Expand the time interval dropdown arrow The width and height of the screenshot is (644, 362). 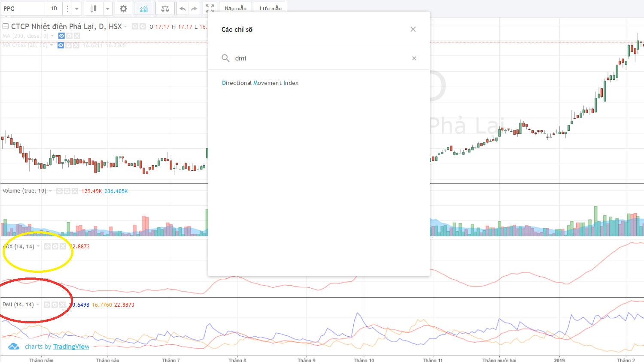click(x=76, y=9)
